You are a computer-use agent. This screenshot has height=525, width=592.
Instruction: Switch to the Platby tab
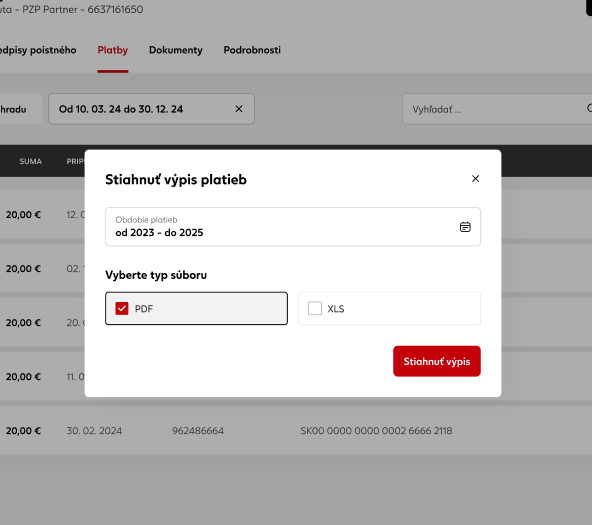tap(113, 50)
